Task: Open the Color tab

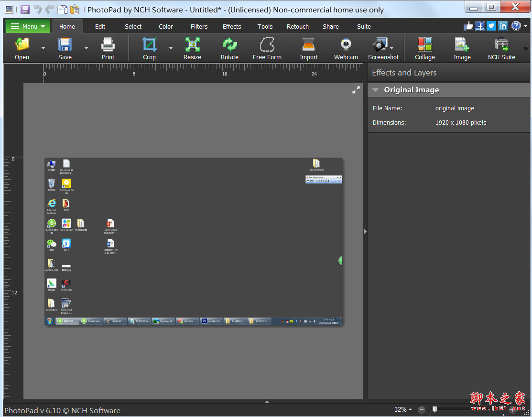Action: click(x=166, y=26)
